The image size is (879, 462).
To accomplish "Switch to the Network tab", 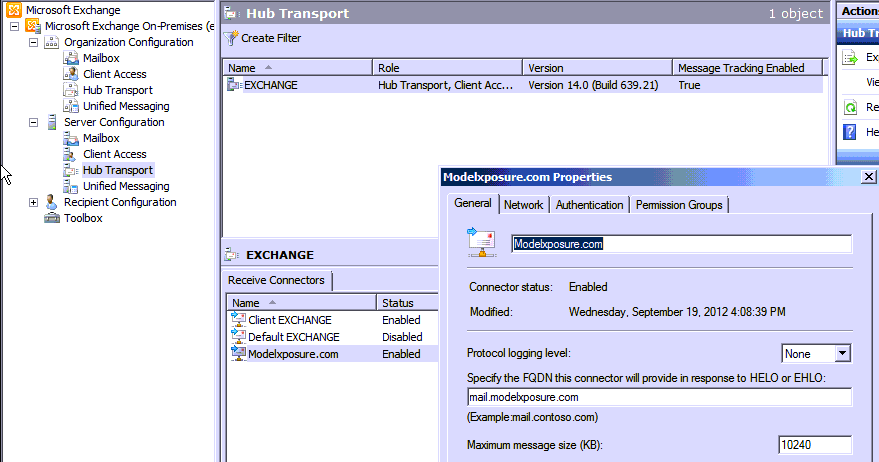I will [x=524, y=205].
